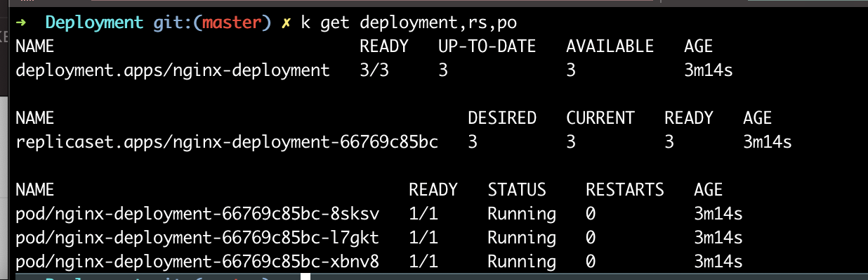The image size is (868, 280).
Task: Click 'deployment.apps/nginx-deployment' name
Action: pos(172,70)
